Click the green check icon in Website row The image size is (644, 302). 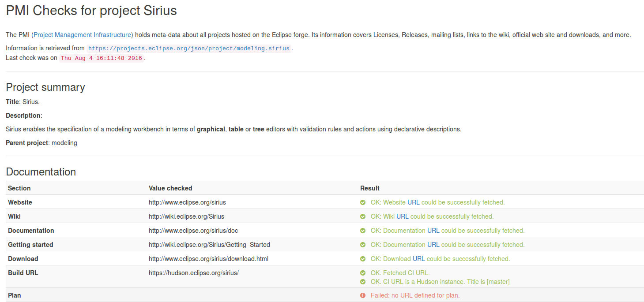coord(363,202)
